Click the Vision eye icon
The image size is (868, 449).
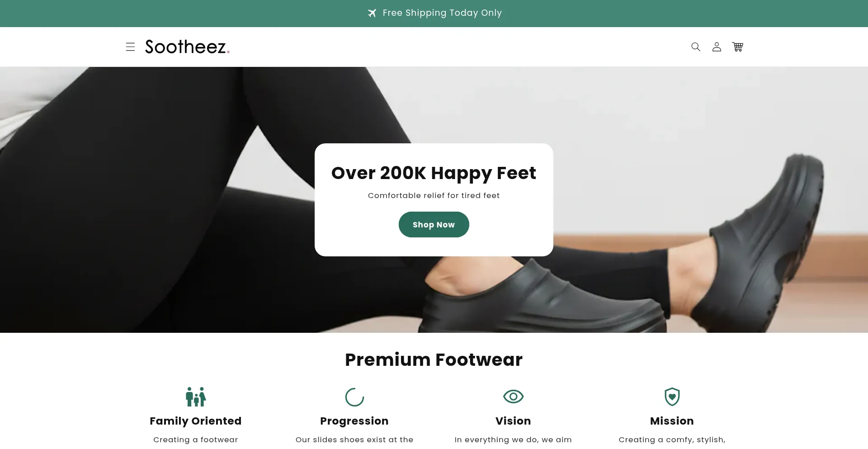pyautogui.click(x=513, y=397)
